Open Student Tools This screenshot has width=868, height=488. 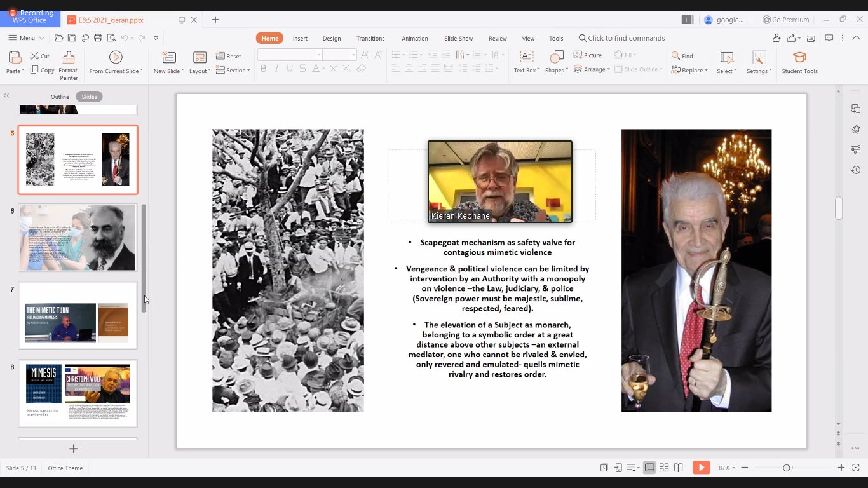click(x=799, y=63)
